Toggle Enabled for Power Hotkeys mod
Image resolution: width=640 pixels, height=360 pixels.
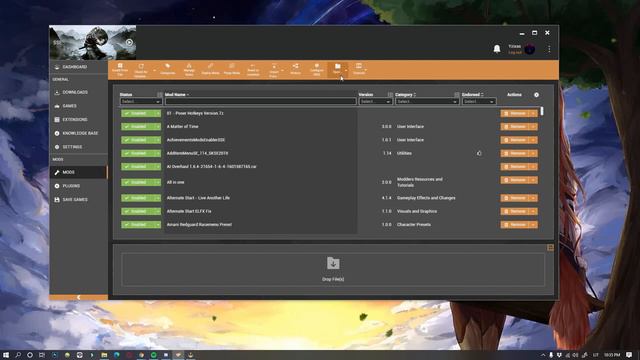coord(141,113)
